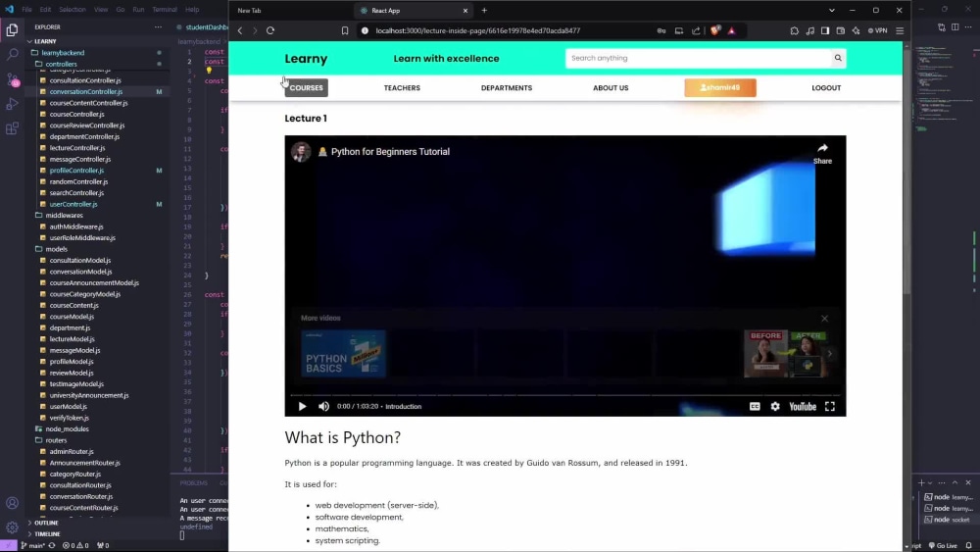Show next More videos arrow
Viewport: 980px width, 552px height.
click(x=830, y=354)
